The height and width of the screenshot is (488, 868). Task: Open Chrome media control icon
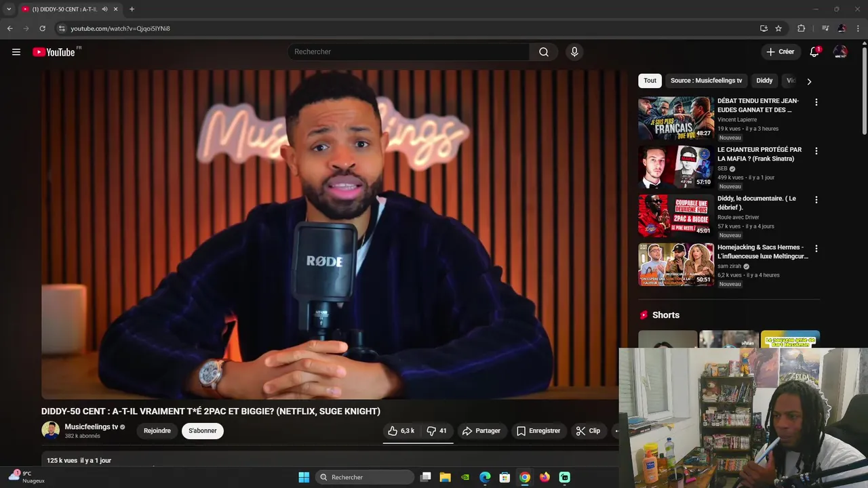click(x=825, y=28)
